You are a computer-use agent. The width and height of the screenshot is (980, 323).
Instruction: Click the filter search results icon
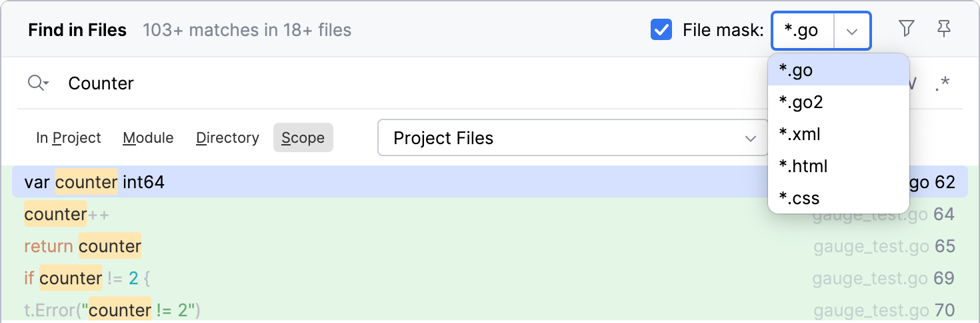tap(906, 29)
